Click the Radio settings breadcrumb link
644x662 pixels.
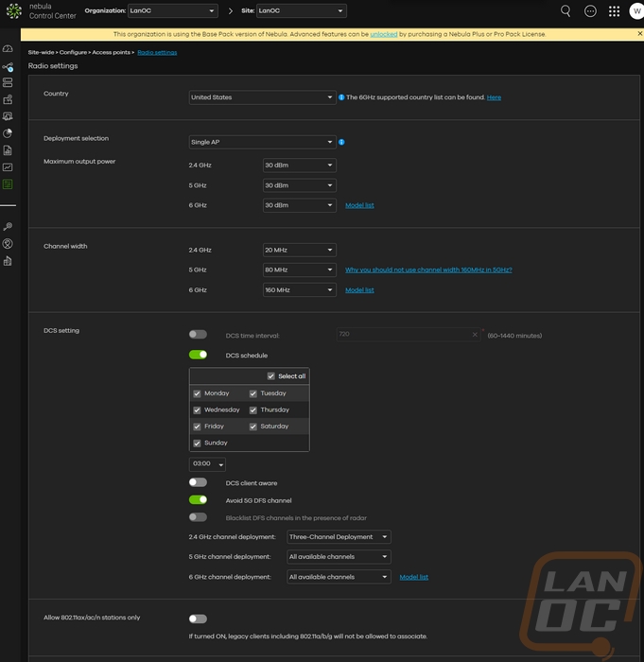[157, 52]
